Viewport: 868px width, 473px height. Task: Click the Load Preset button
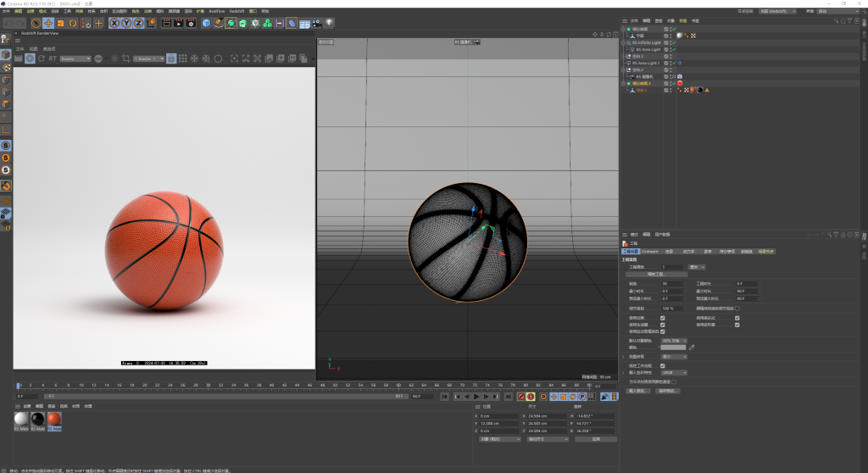click(x=637, y=391)
